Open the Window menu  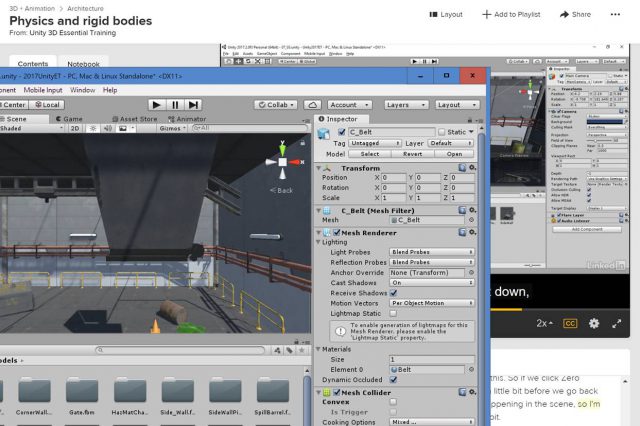(82, 90)
